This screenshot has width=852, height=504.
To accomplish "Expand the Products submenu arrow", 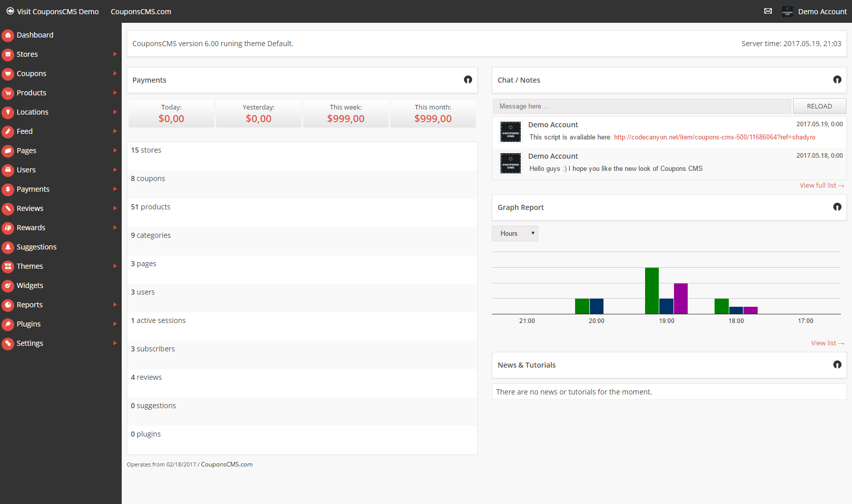I will 115,93.
